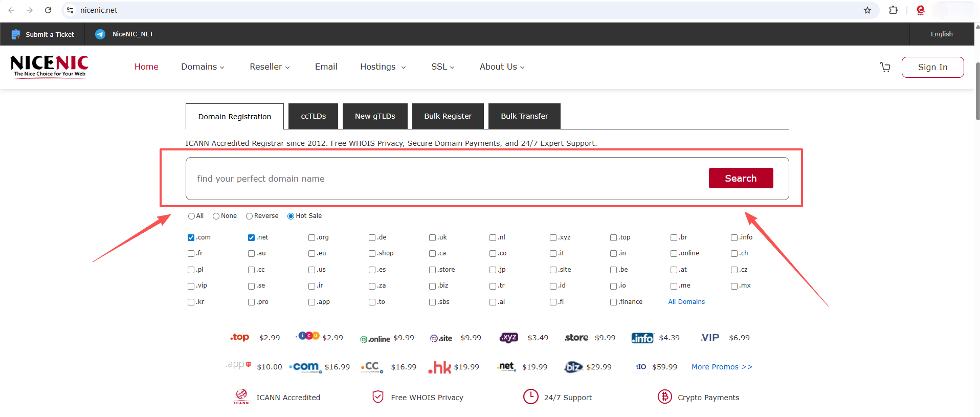Open the Telegram icon for NiceNIC_NET
Image resolution: width=980 pixels, height=417 pixels.
(100, 34)
